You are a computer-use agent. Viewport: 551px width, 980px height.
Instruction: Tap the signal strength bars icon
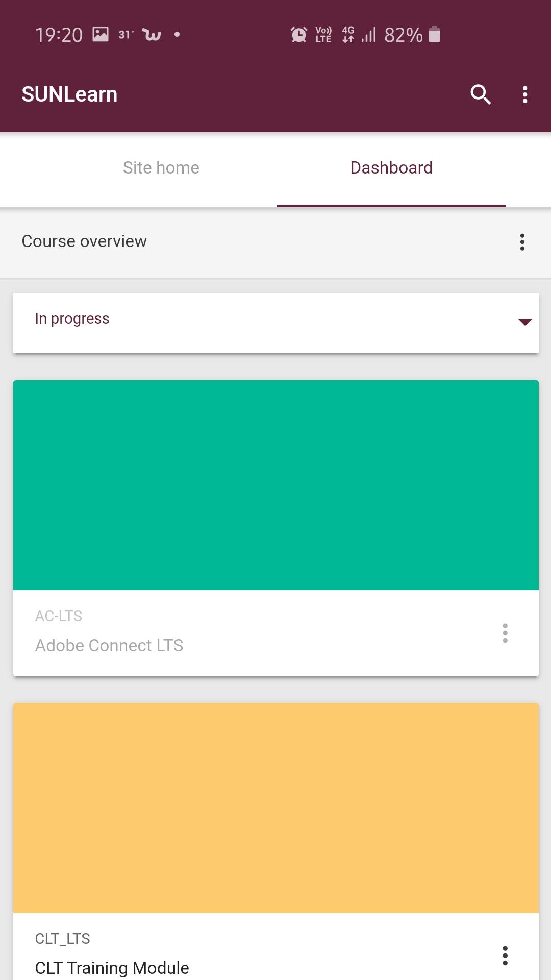coord(369,35)
